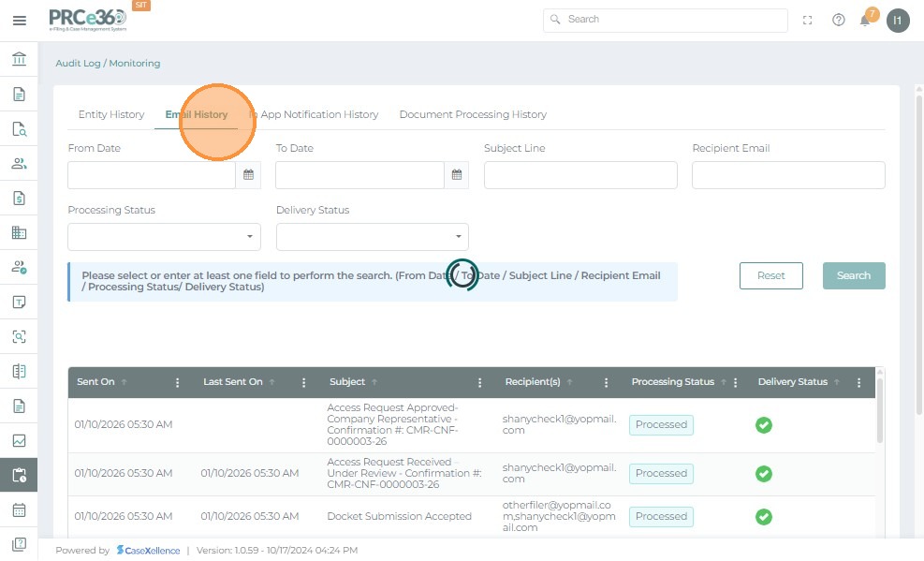The image size is (924, 561).
Task: Click 'Docket Submission Accepted' subject cell
Action: [x=400, y=516]
